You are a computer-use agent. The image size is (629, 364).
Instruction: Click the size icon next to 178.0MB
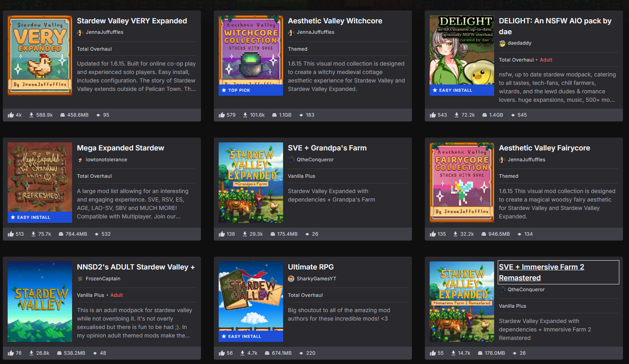click(x=480, y=353)
